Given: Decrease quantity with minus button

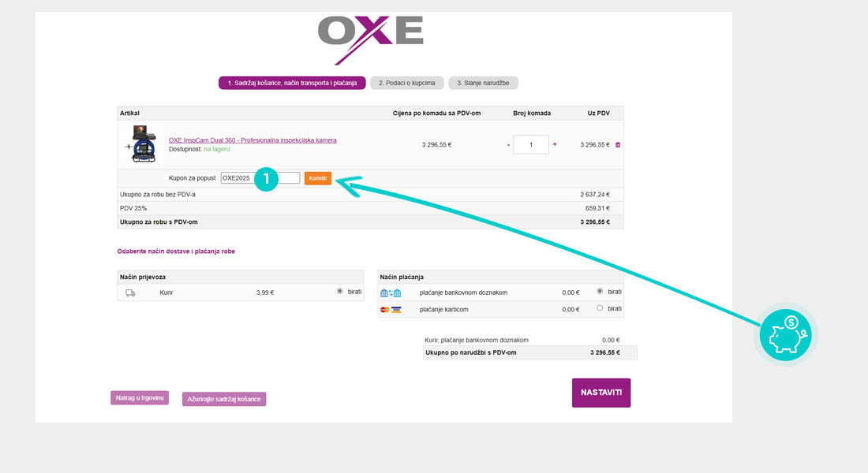Looking at the screenshot, I should pos(508,145).
